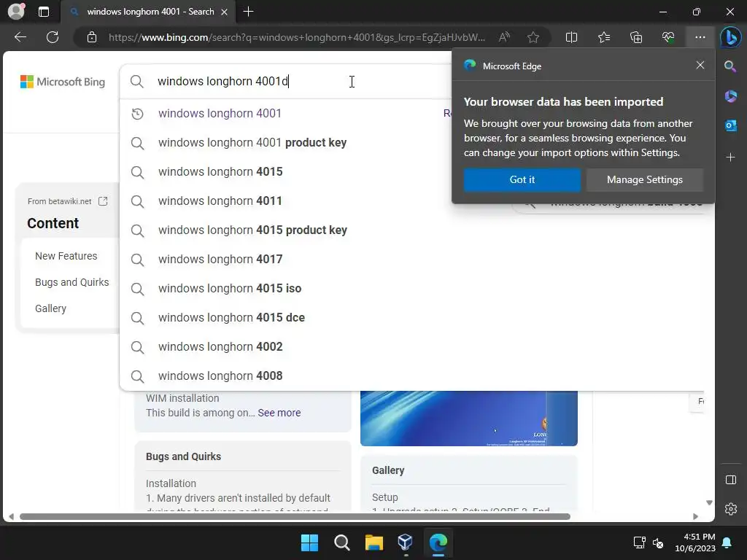Click the search magnifier in search box
Image resolution: width=747 pixels, height=560 pixels.
pyautogui.click(x=136, y=82)
